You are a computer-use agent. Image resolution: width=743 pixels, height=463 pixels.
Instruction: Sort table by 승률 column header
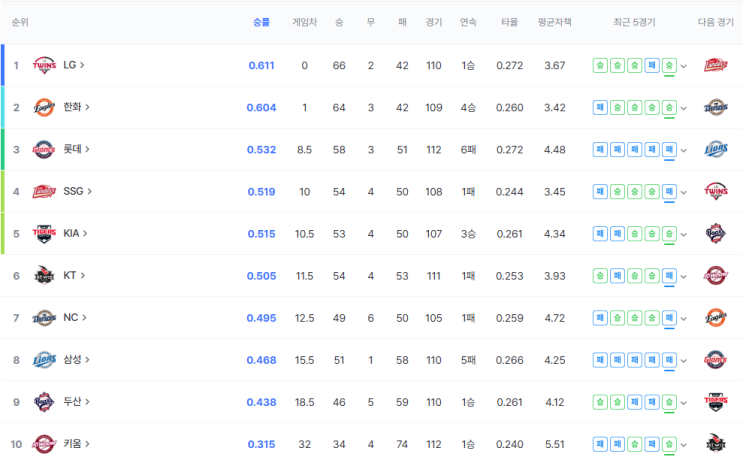[261, 22]
